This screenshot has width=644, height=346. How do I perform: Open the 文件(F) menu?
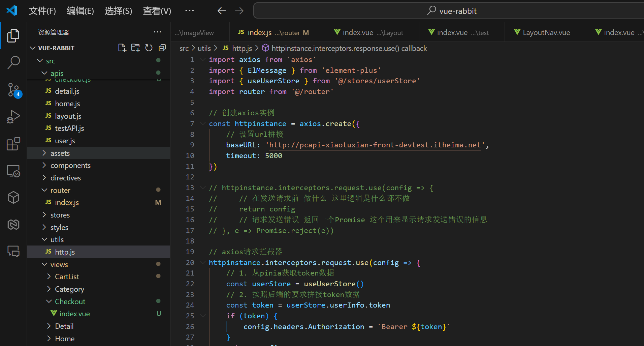[x=42, y=11]
